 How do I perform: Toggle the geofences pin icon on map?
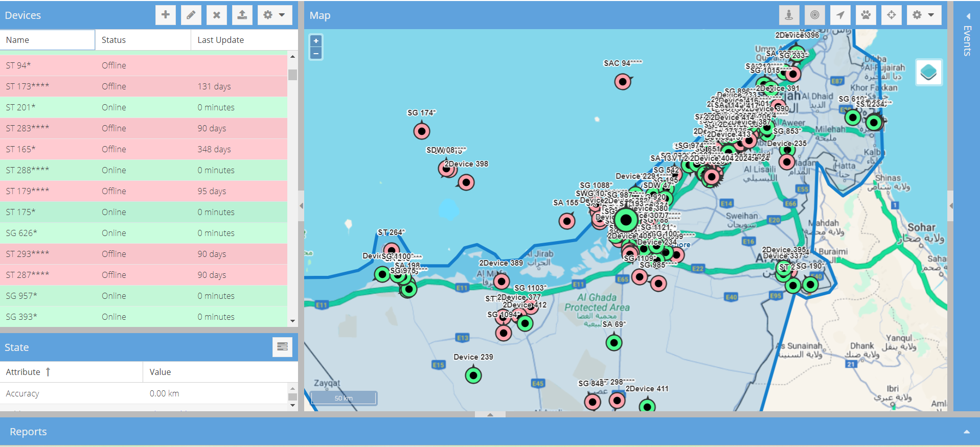click(789, 15)
